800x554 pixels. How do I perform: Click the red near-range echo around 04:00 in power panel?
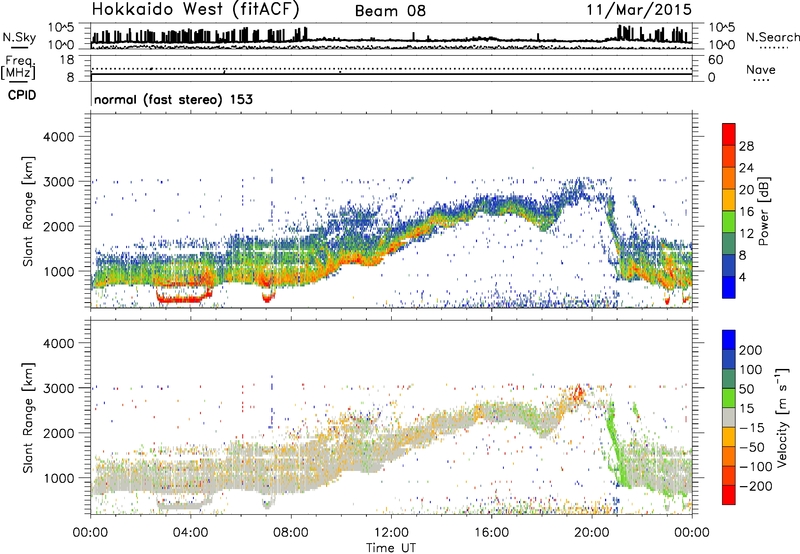[x=184, y=299]
